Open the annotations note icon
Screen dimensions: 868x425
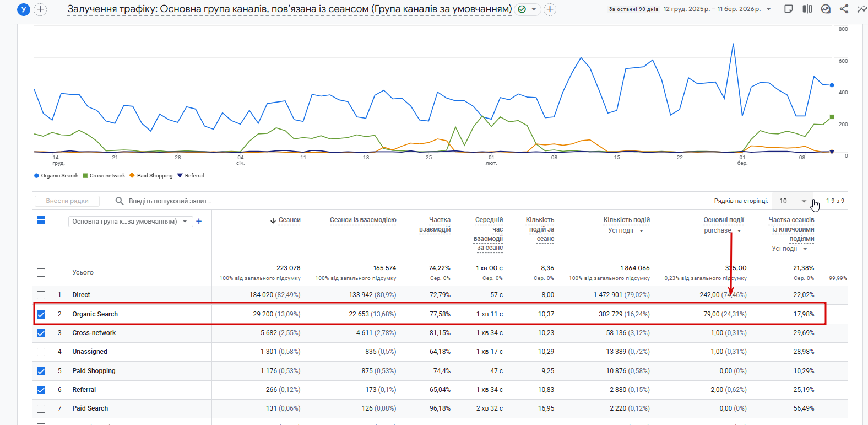[789, 9]
